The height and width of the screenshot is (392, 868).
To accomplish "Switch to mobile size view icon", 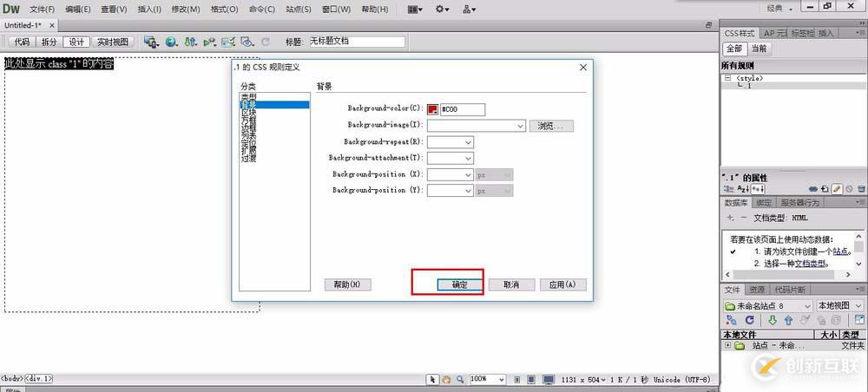I will 517,379.
